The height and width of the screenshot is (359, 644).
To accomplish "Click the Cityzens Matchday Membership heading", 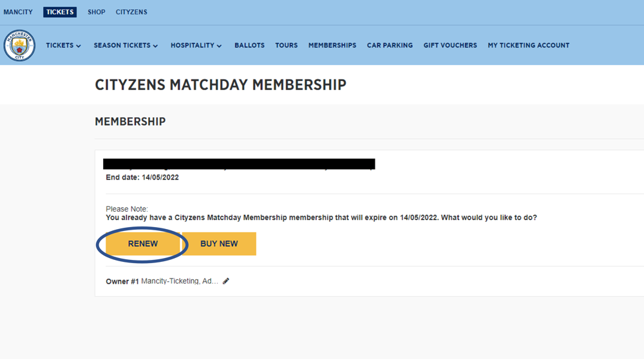I will click(220, 85).
